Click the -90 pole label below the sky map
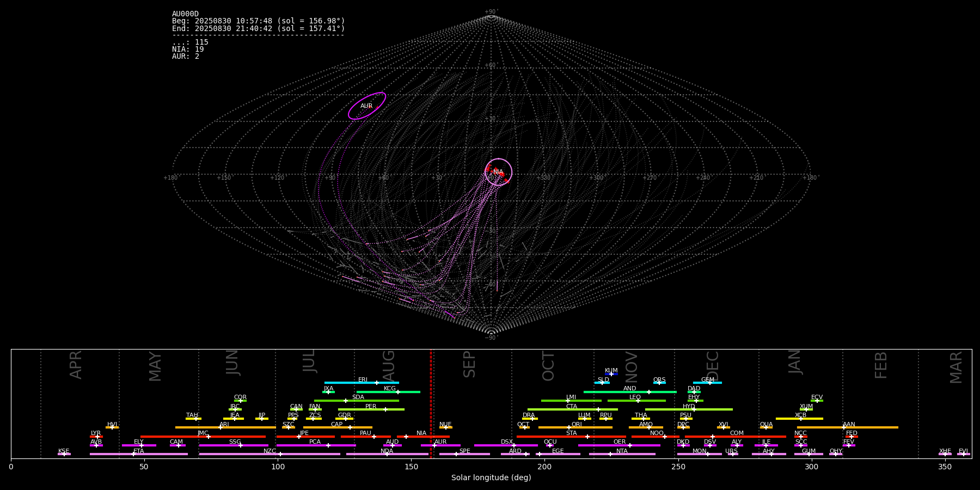 pos(491,338)
